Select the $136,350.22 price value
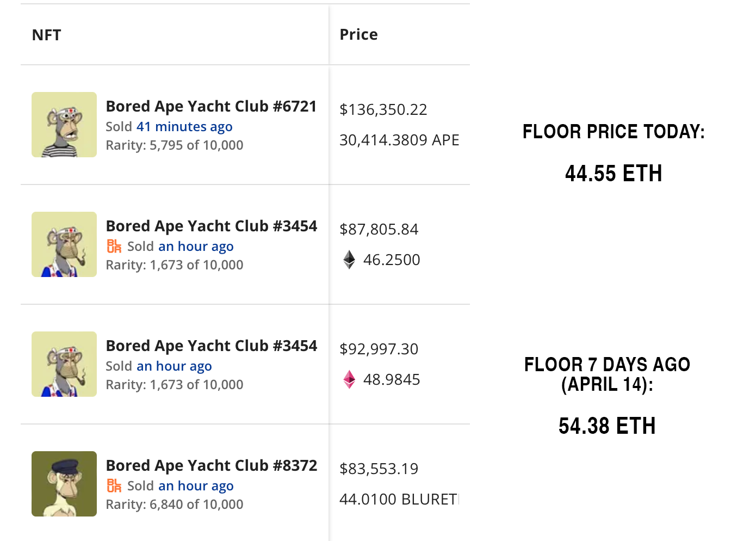The height and width of the screenshot is (541, 756). (x=383, y=110)
